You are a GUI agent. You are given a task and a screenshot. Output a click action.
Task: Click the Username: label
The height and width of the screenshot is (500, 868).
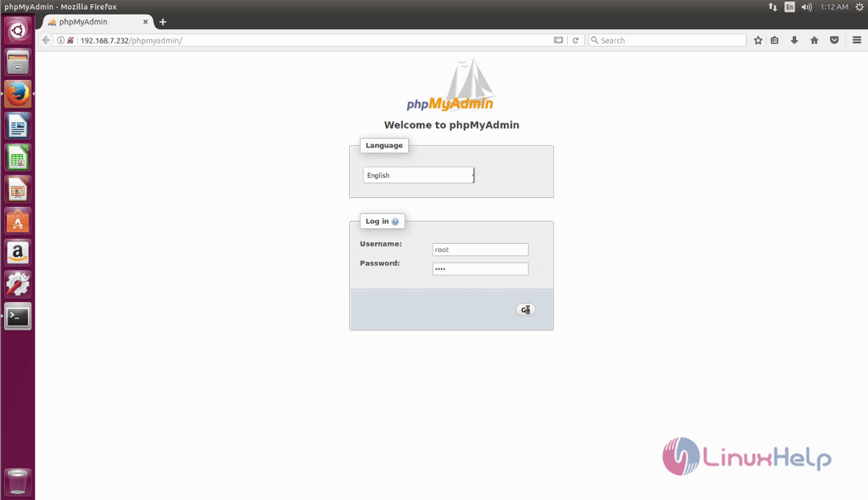381,244
